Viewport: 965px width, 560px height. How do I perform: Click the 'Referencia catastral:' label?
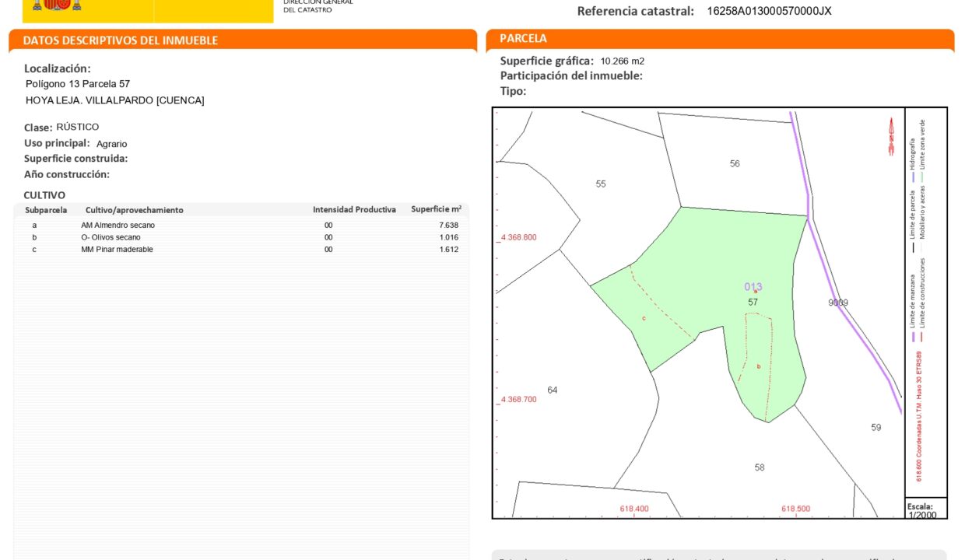tap(635, 11)
